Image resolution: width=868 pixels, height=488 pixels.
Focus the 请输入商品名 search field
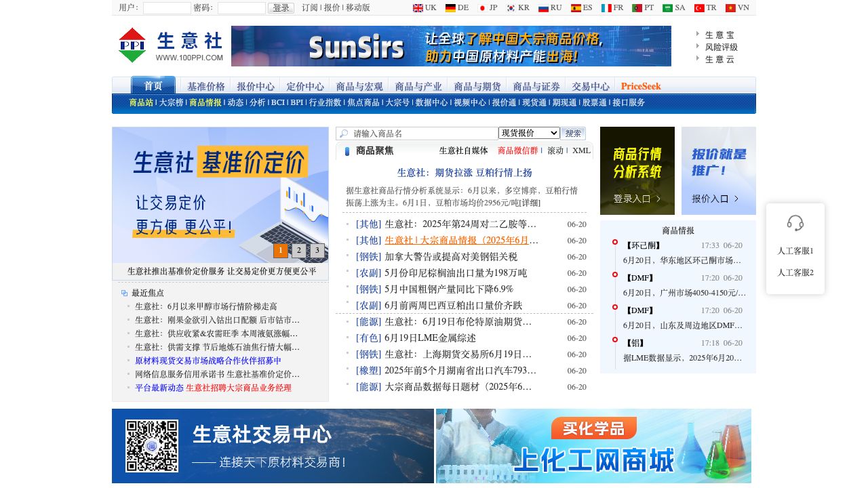pyautogui.click(x=424, y=134)
